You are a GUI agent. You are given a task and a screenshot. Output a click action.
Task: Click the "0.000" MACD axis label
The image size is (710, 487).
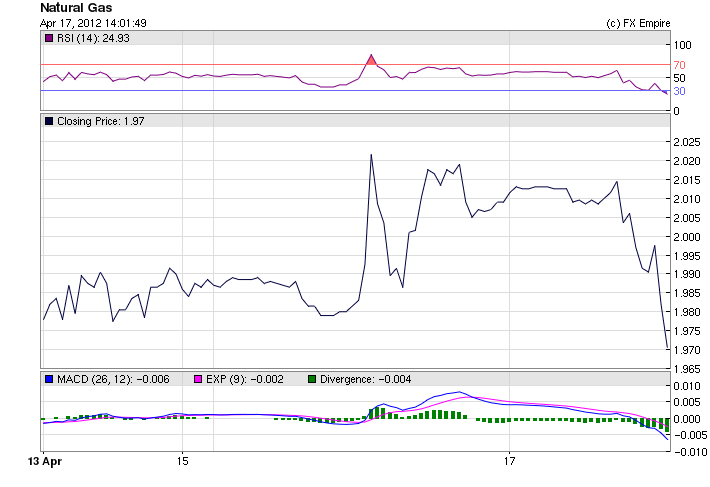coord(687,419)
